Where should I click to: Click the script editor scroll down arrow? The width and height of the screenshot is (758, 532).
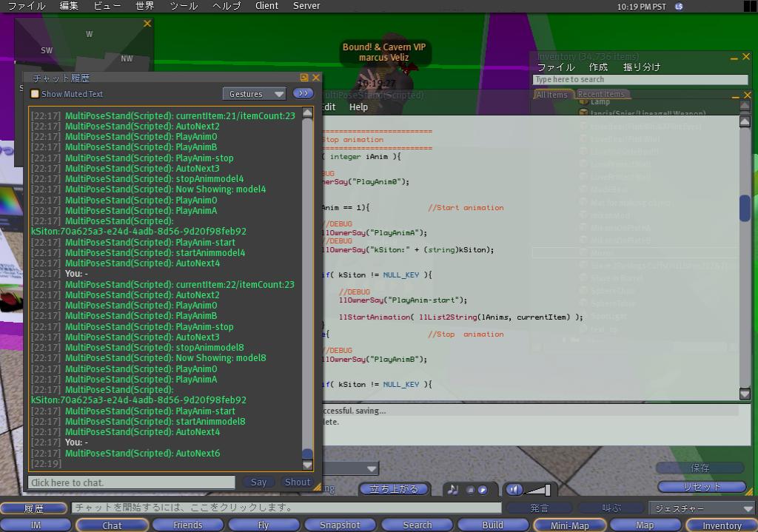745,394
